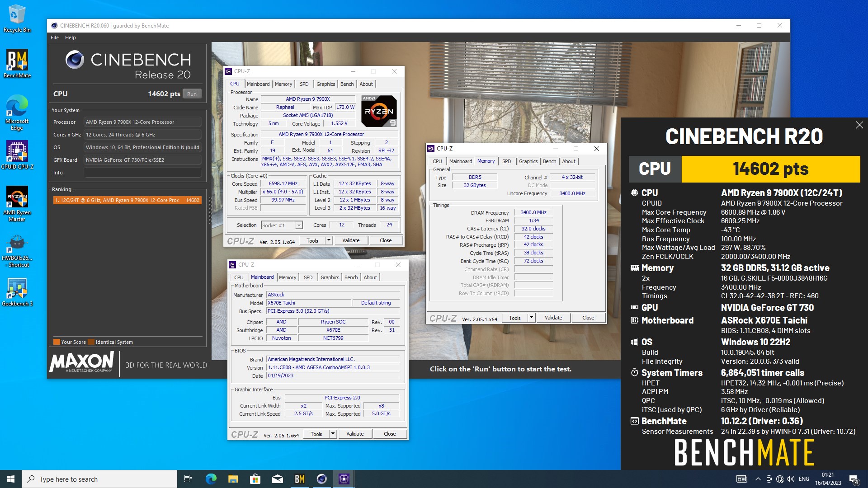Select About tab in Mainboard window
Screen dimensions: 868x488
370,277
